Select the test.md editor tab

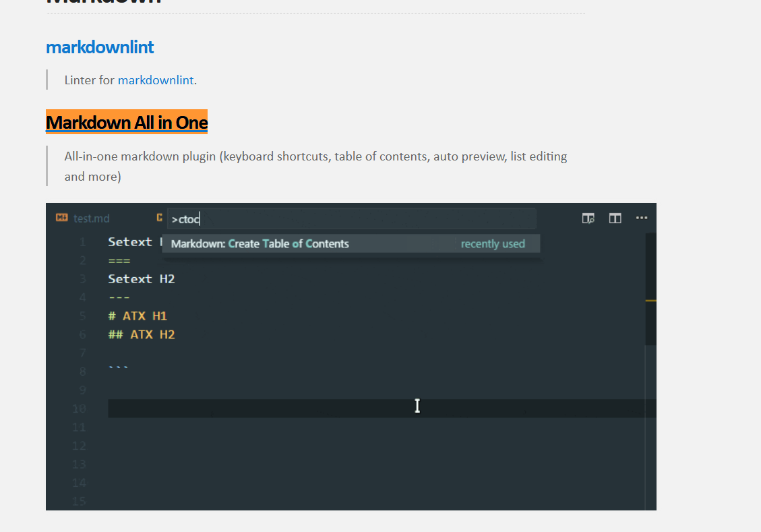(x=91, y=218)
